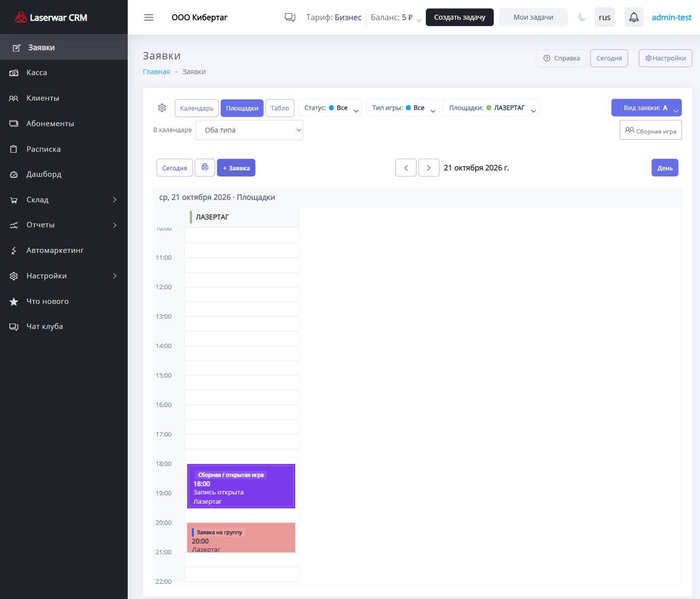Click the Создать задачу button

pos(460,17)
